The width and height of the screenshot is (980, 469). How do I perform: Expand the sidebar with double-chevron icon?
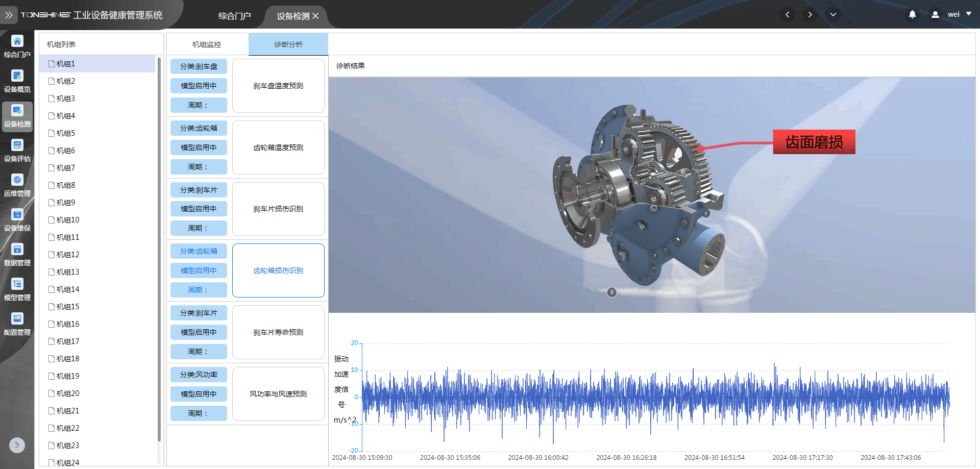coord(9,15)
